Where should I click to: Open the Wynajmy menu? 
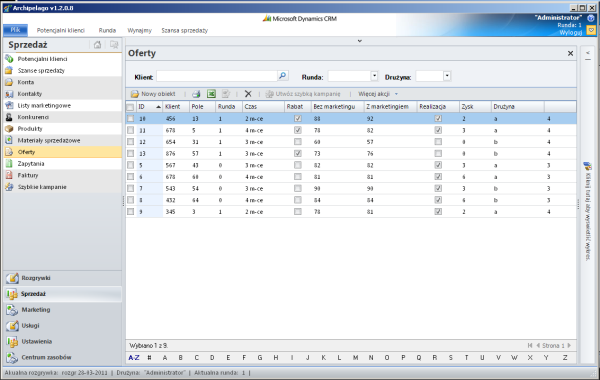(x=139, y=30)
